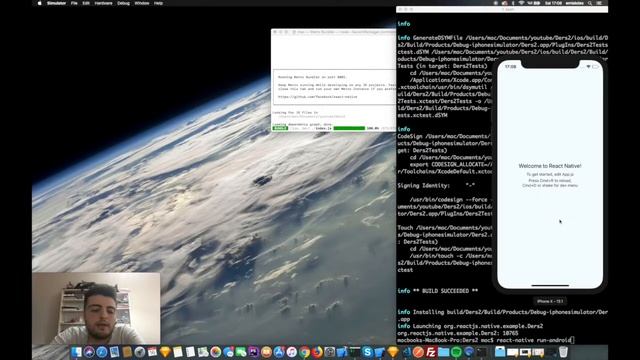Open Spotlight search in menu bar
The width and height of the screenshot is (640, 360).
click(x=590, y=3)
